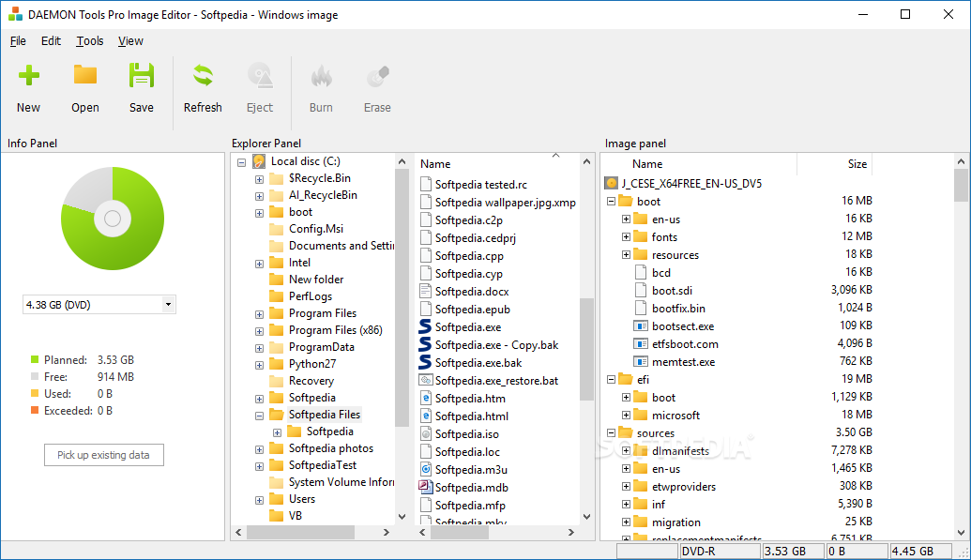
Task: Click the green Planned color swatch
Action: point(35,359)
